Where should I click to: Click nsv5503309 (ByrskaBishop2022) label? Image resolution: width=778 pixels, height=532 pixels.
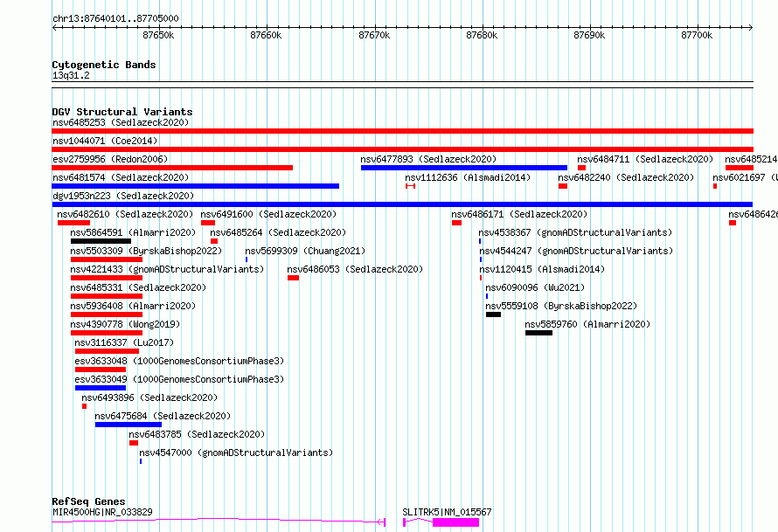point(146,251)
